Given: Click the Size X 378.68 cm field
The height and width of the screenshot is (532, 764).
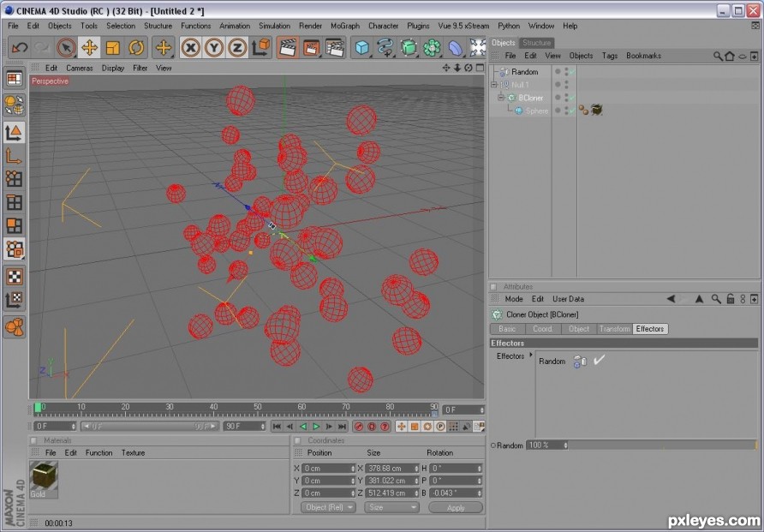Looking at the screenshot, I should (391, 469).
